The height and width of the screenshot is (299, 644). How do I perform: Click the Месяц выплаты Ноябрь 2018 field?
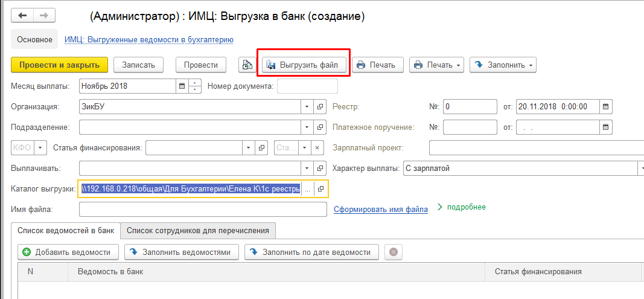128,86
